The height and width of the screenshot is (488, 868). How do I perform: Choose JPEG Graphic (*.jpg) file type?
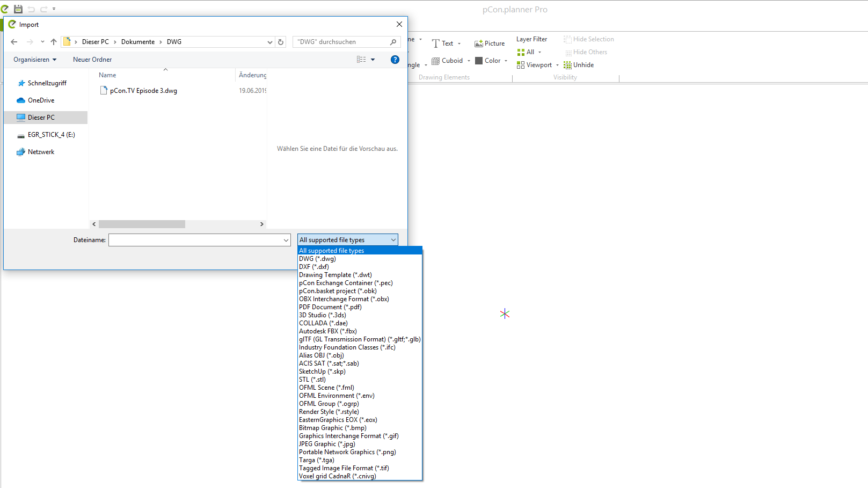(x=360, y=444)
